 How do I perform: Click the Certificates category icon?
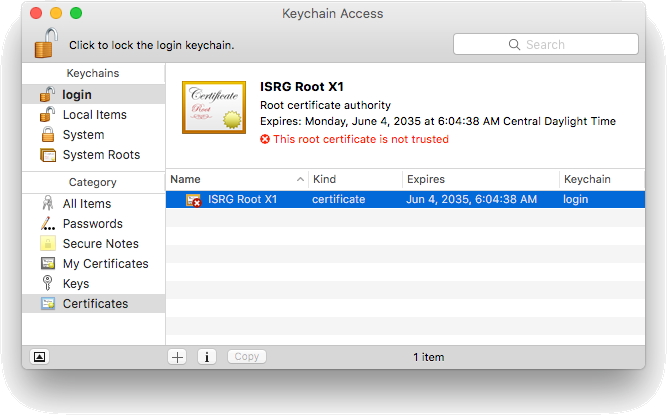coord(48,303)
